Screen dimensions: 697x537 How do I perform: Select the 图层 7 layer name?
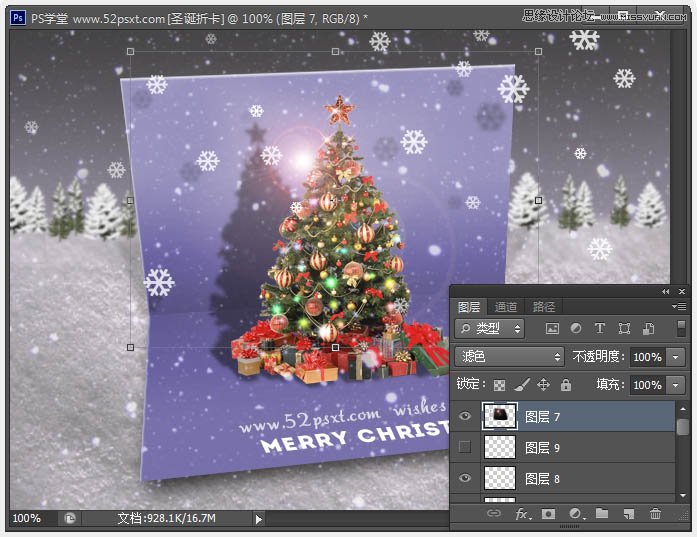[x=542, y=417]
